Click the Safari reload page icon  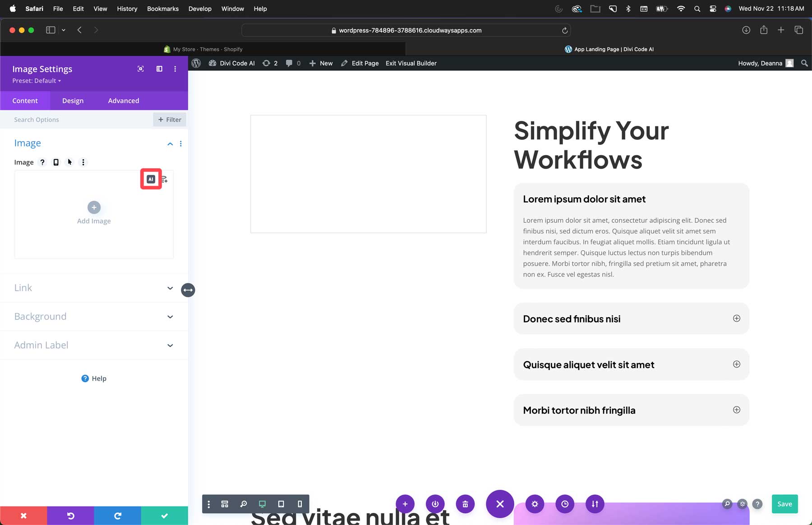click(x=564, y=30)
